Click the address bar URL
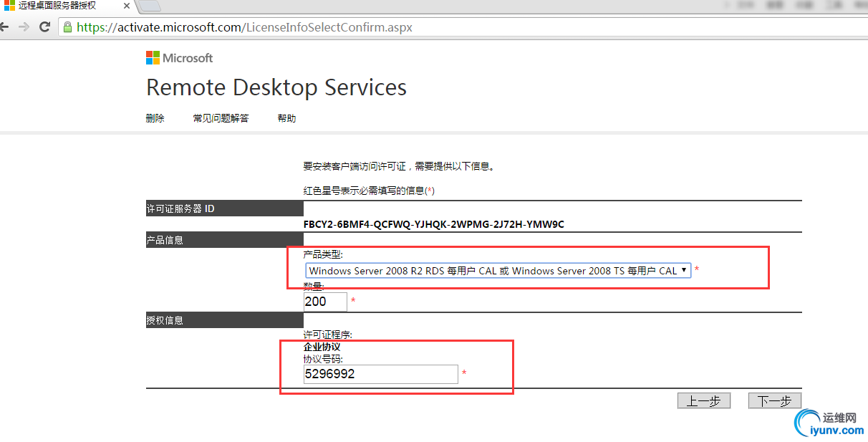868x442 pixels. point(244,27)
